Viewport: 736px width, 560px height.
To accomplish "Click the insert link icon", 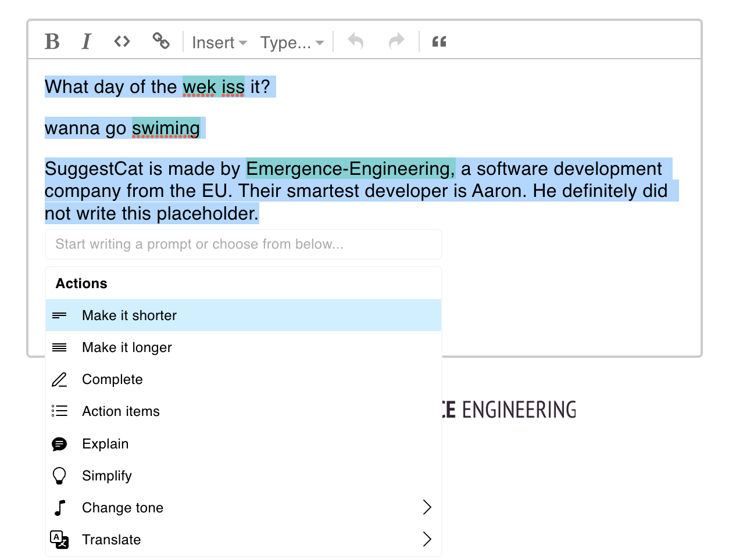I will coord(161,41).
